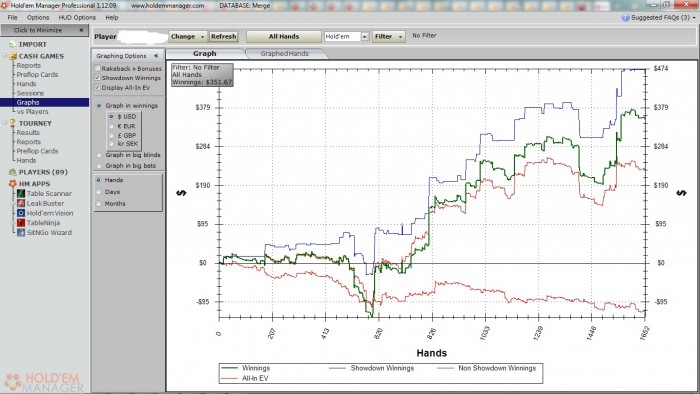700x394 pixels.
Task: Open Tourney Results
Action: point(28,133)
